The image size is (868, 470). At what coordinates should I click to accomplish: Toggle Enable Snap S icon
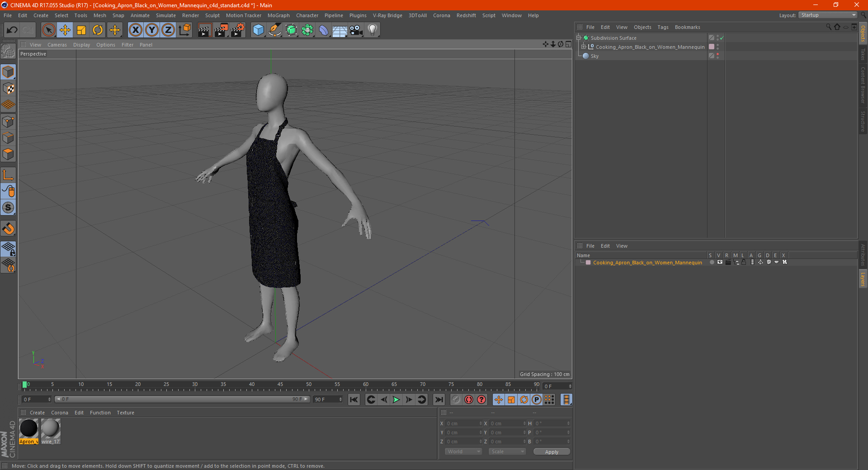pyautogui.click(x=8, y=207)
